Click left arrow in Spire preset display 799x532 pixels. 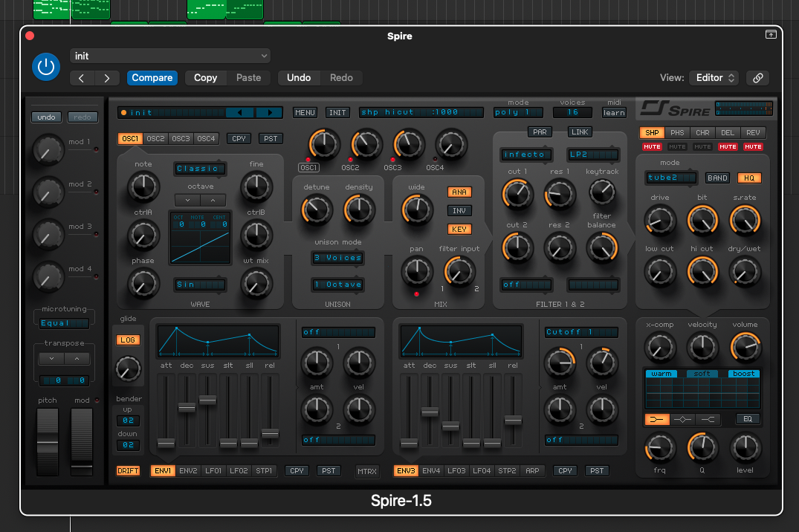click(239, 113)
